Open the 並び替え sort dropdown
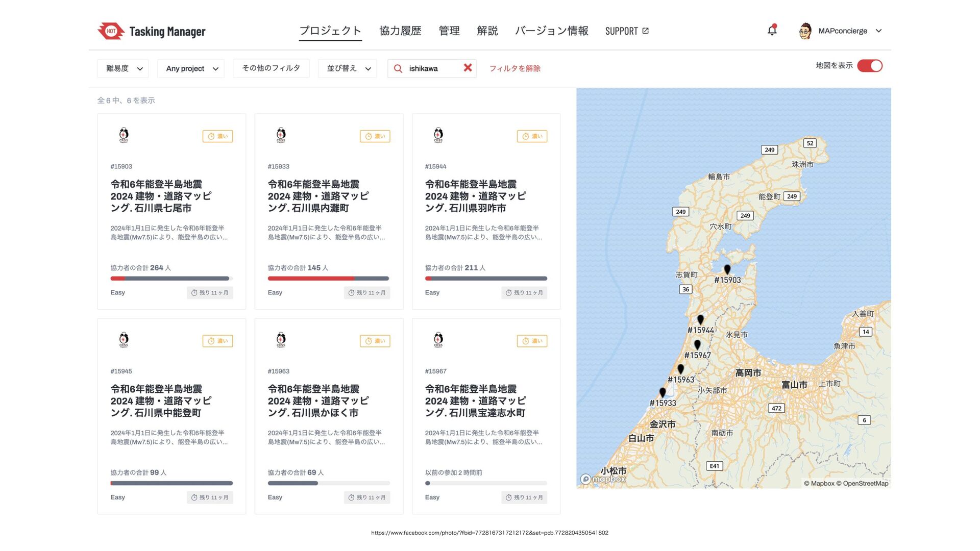 tap(348, 68)
